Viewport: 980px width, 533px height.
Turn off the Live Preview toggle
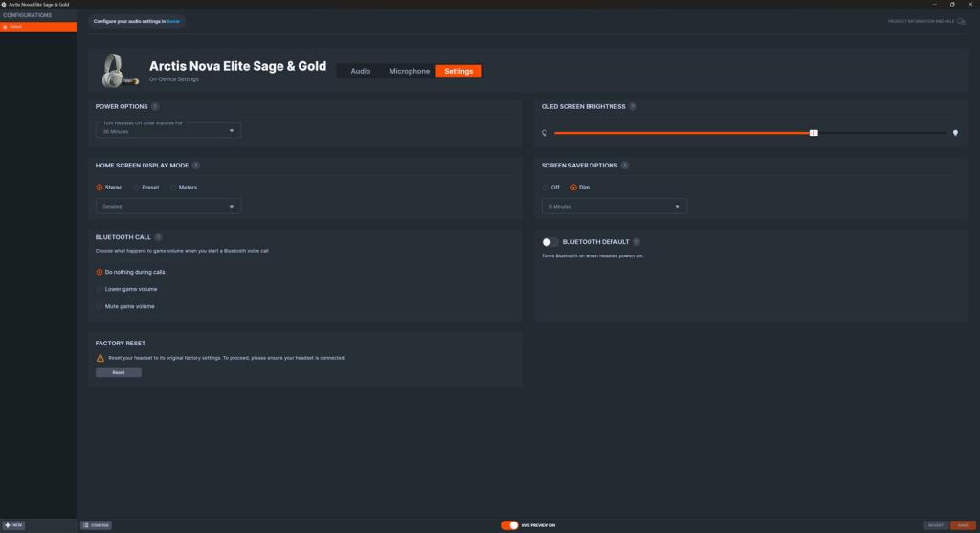[510, 525]
